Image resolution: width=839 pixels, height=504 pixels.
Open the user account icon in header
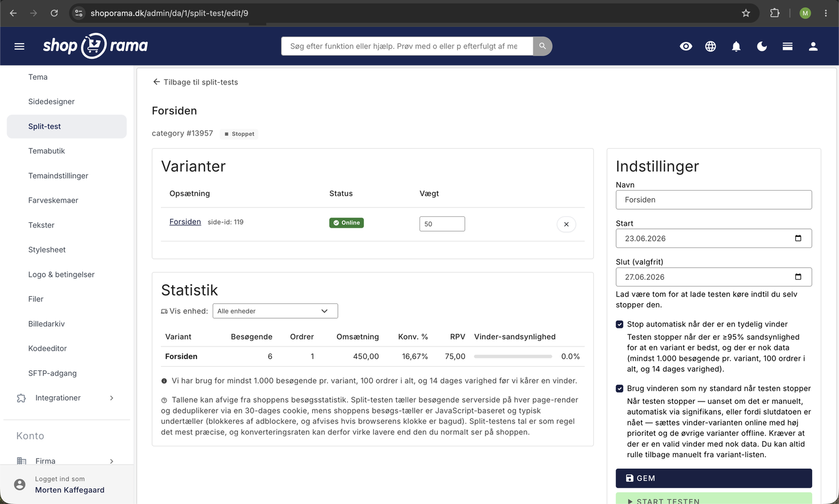[813, 46]
